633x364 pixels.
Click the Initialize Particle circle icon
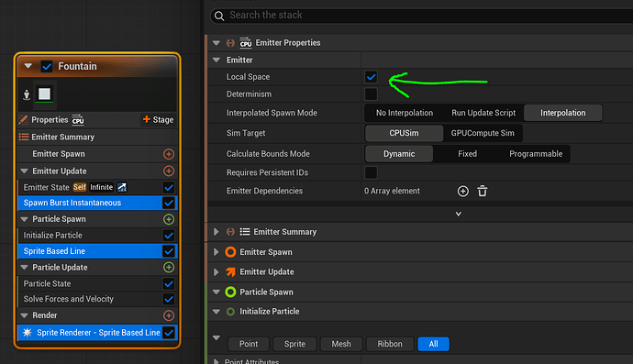coord(230,312)
